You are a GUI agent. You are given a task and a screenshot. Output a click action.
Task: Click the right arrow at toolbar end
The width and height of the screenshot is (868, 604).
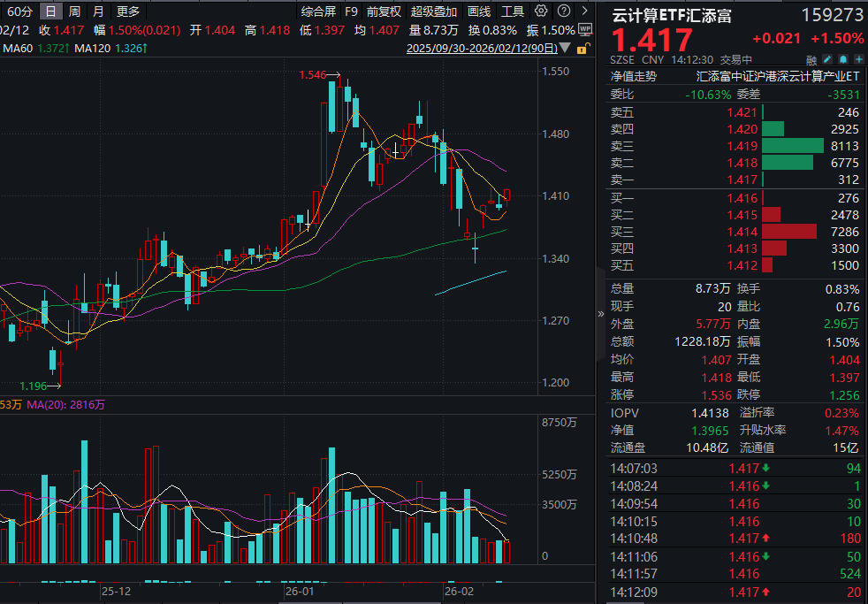583,11
